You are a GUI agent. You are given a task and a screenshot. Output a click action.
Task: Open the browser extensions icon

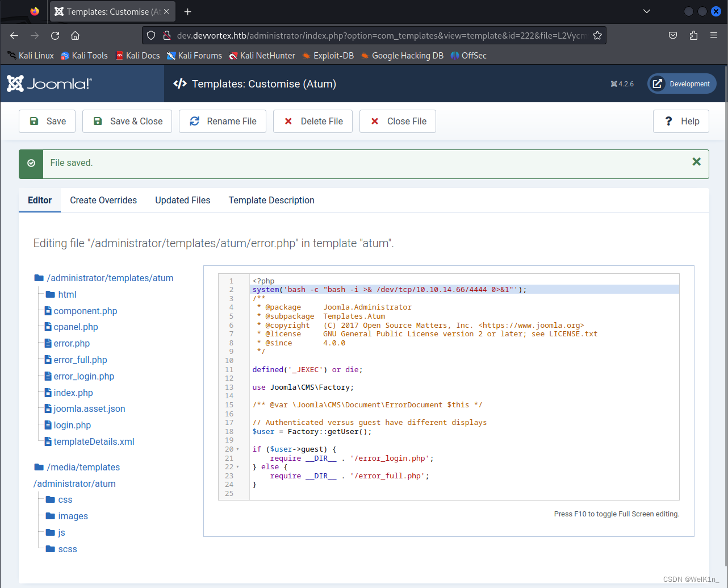click(x=693, y=35)
